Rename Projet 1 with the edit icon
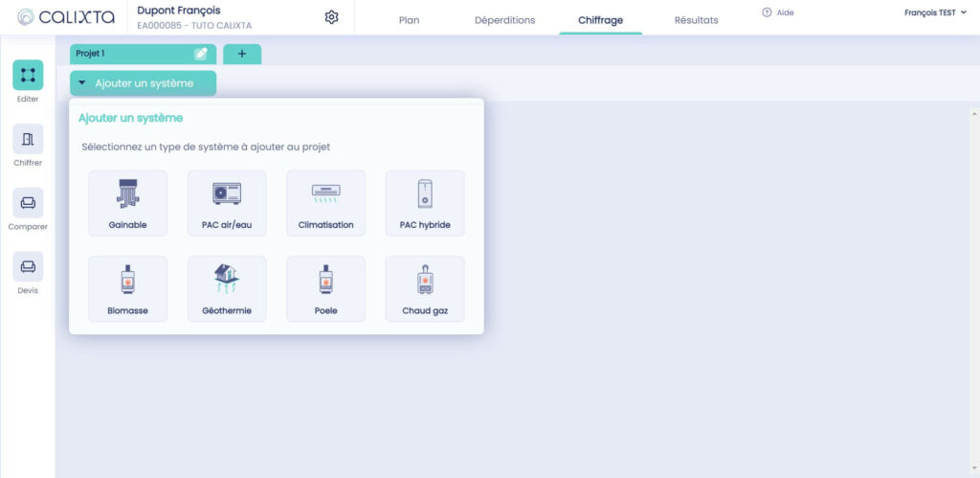Image resolution: width=980 pixels, height=478 pixels. pos(201,54)
